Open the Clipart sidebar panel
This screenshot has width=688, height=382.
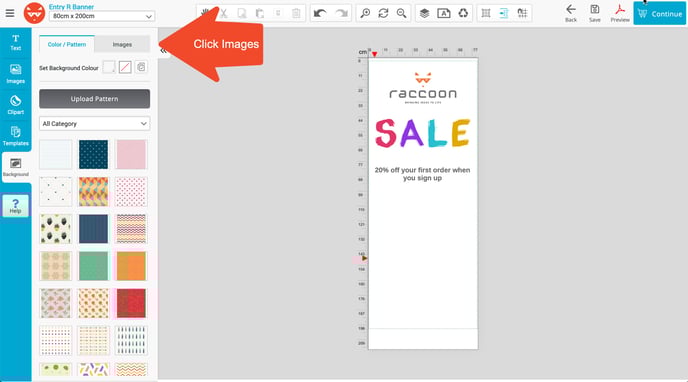(15, 105)
